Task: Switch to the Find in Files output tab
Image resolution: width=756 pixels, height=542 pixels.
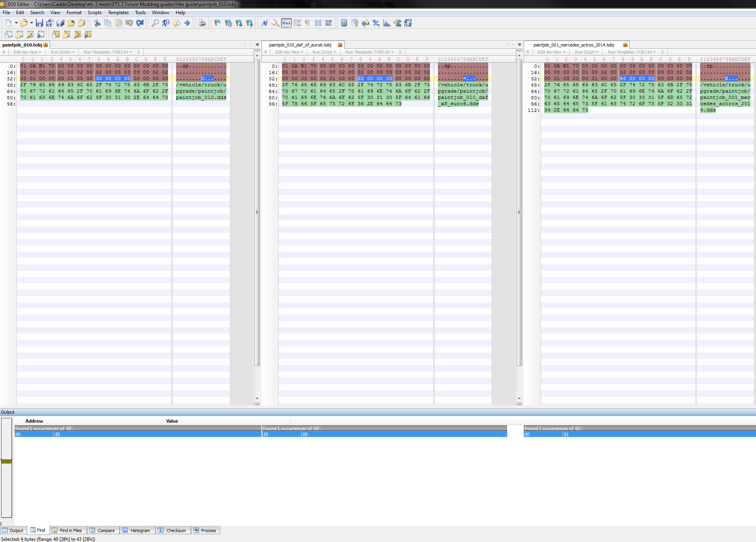Action: point(67,530)
